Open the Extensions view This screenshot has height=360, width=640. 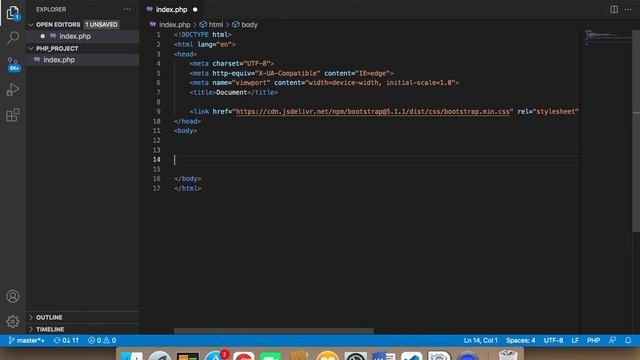pyautogui.click(x=13, y=115)
